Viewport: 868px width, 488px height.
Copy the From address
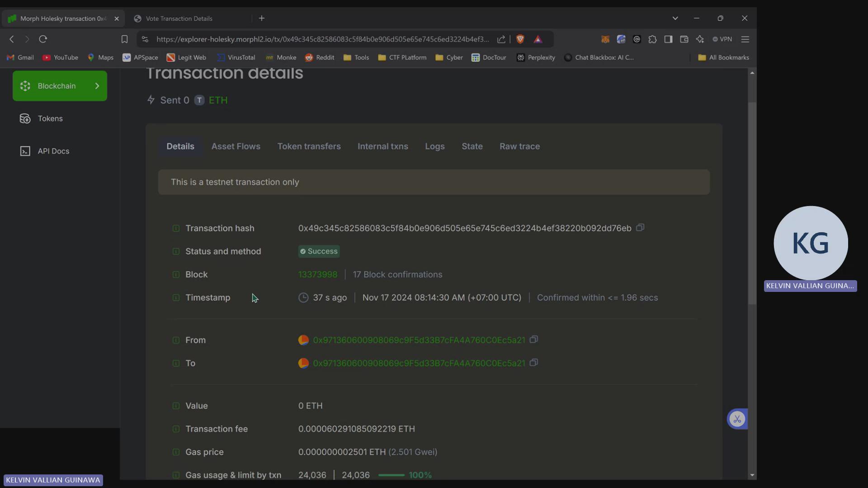click(x=533, y=339)
